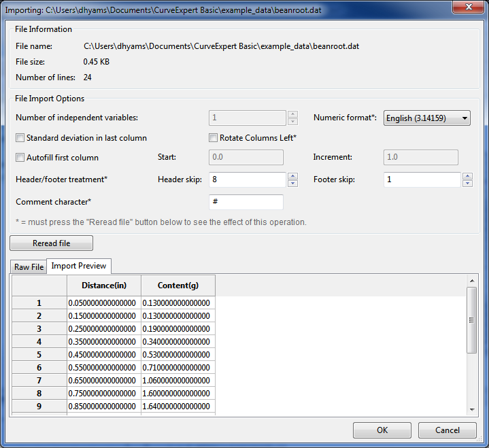The height and width of the screenshot is (448, 489).
Task: Select row header 8 in preview
Action: [x=39, y=394]
